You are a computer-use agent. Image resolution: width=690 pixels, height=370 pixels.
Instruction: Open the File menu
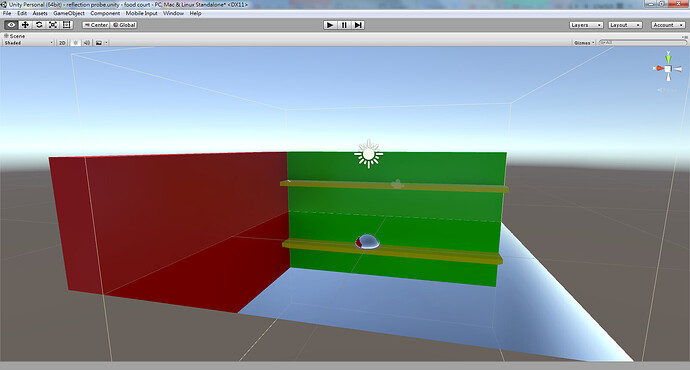click(x=7, y=13)
